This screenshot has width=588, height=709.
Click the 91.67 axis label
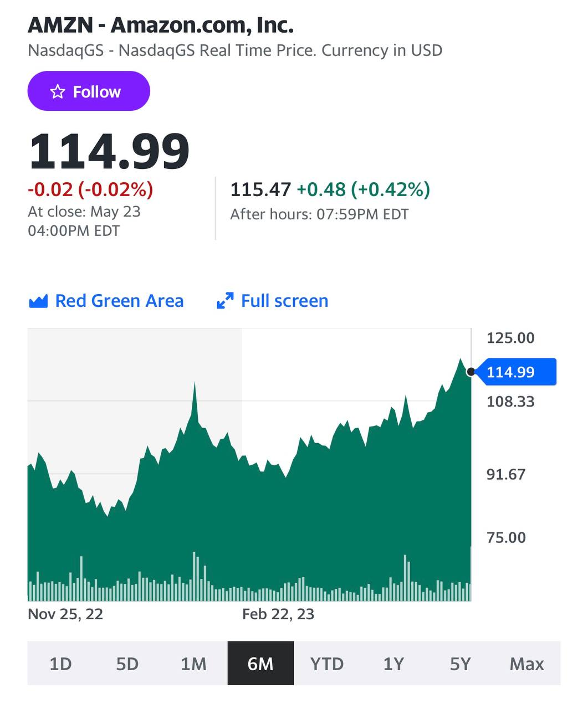point(506,474)
